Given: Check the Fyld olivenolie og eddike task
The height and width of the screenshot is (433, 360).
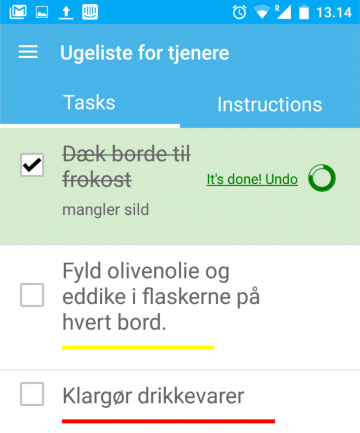Looking at the screenshot, I should (32, 295).
